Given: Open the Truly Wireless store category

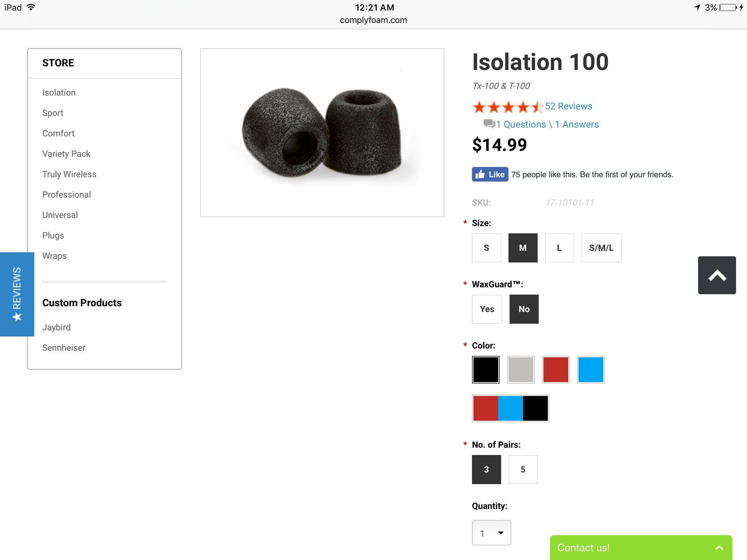Looking at the screenshot, I should point(69,174).
